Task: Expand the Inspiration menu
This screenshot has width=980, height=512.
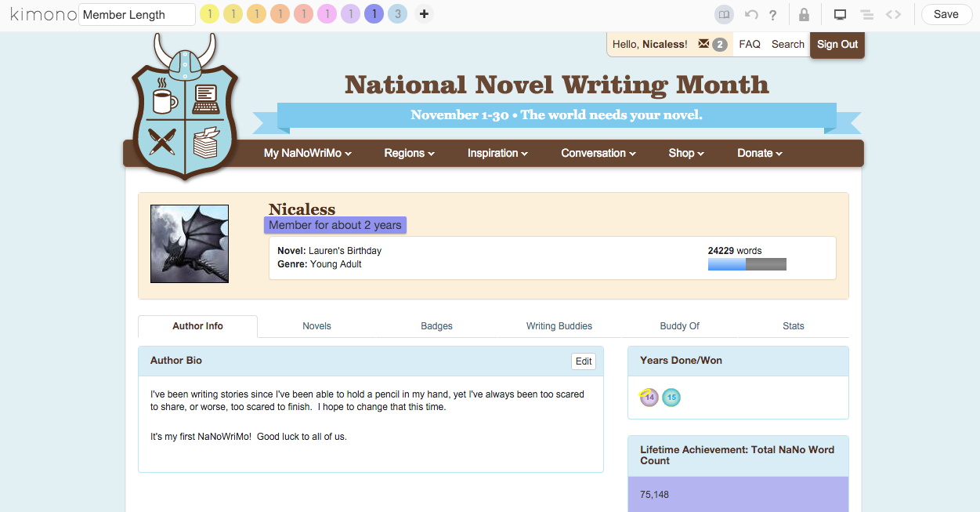Action: pos(497,153)
